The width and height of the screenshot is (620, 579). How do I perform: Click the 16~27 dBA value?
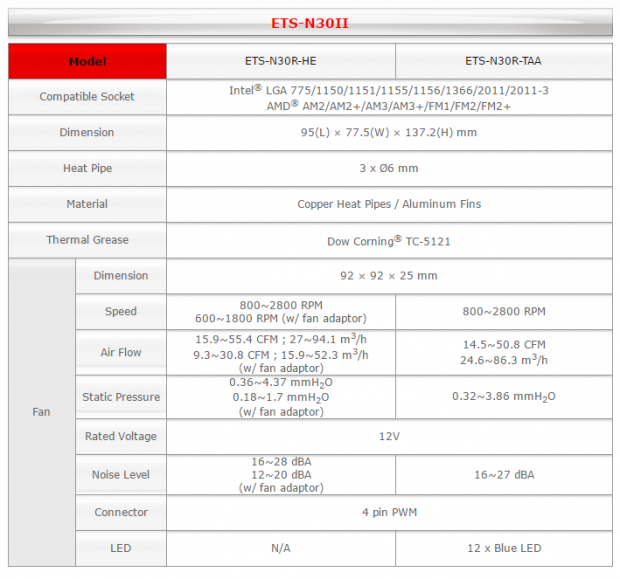[504, 475]
